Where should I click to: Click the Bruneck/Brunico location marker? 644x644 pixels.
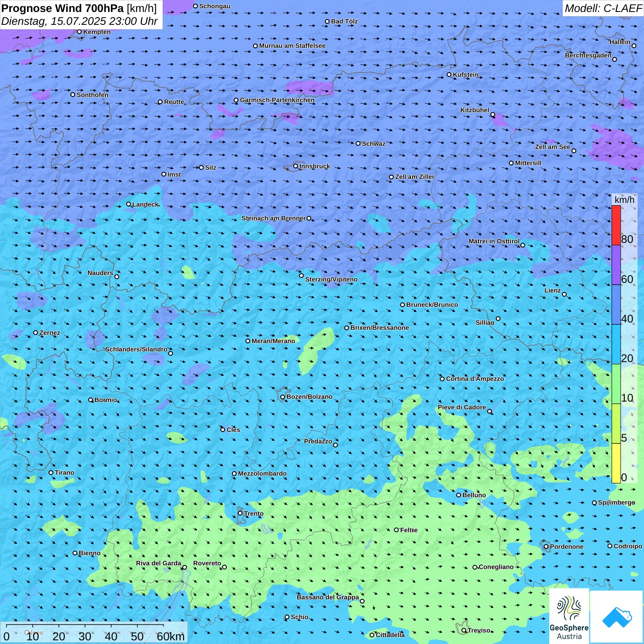402,305
